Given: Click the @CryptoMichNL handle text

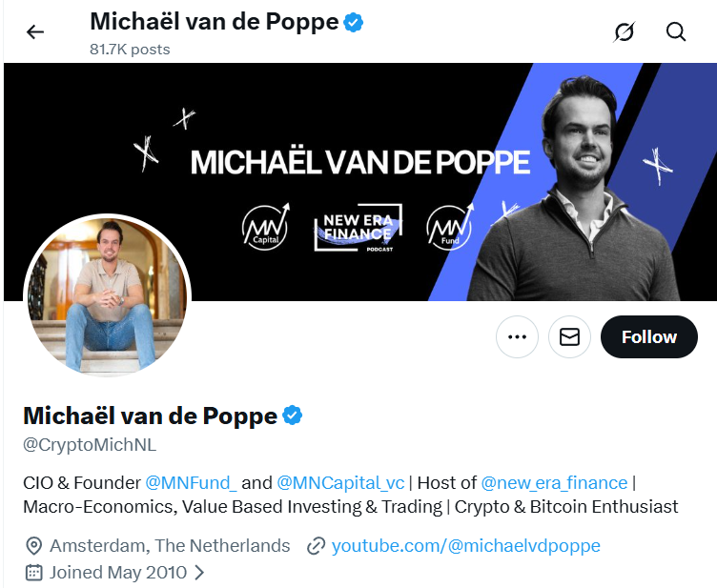Looking at the screenshot, I should pyautogui.click(x=90, y=445).
